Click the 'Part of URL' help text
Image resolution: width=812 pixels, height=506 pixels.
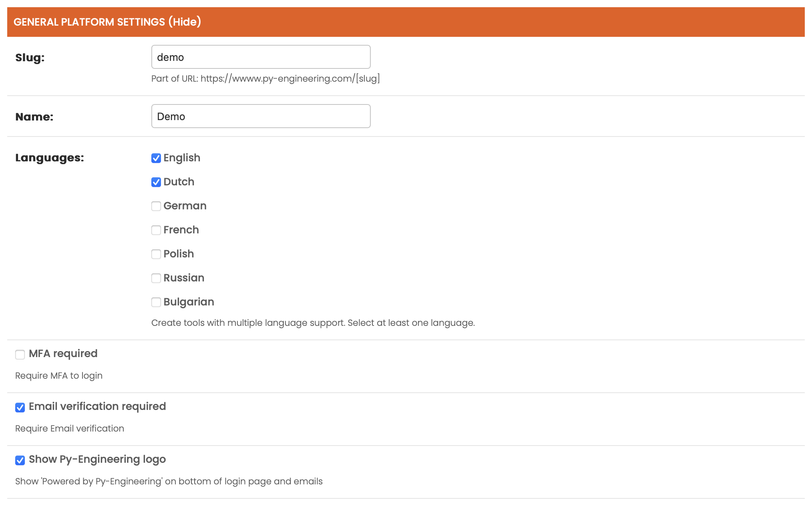point(265,78)
